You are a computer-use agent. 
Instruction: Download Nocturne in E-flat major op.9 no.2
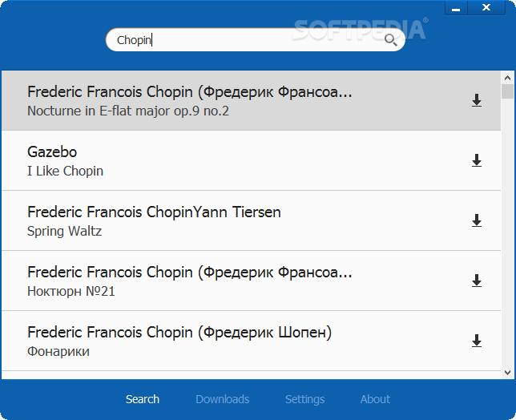(477, 100)
